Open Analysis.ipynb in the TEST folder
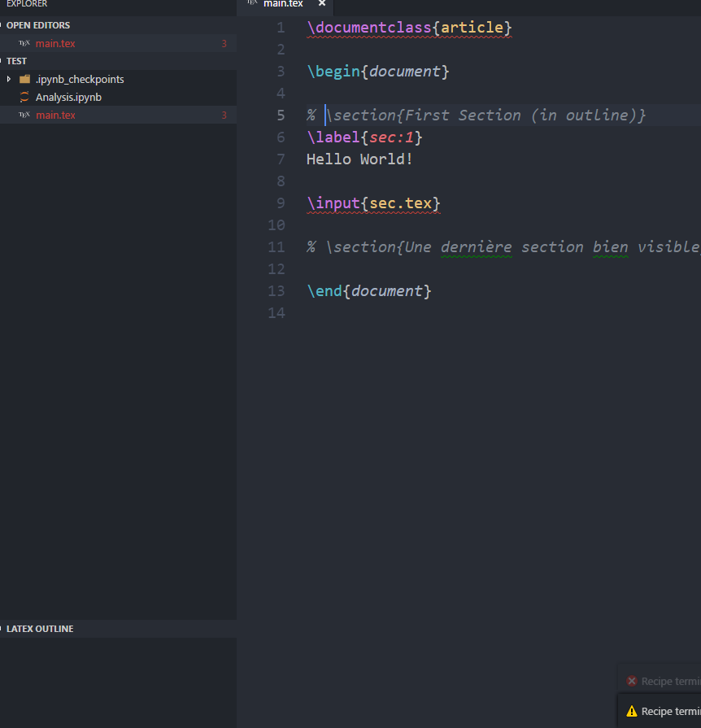 pos(68,97)
